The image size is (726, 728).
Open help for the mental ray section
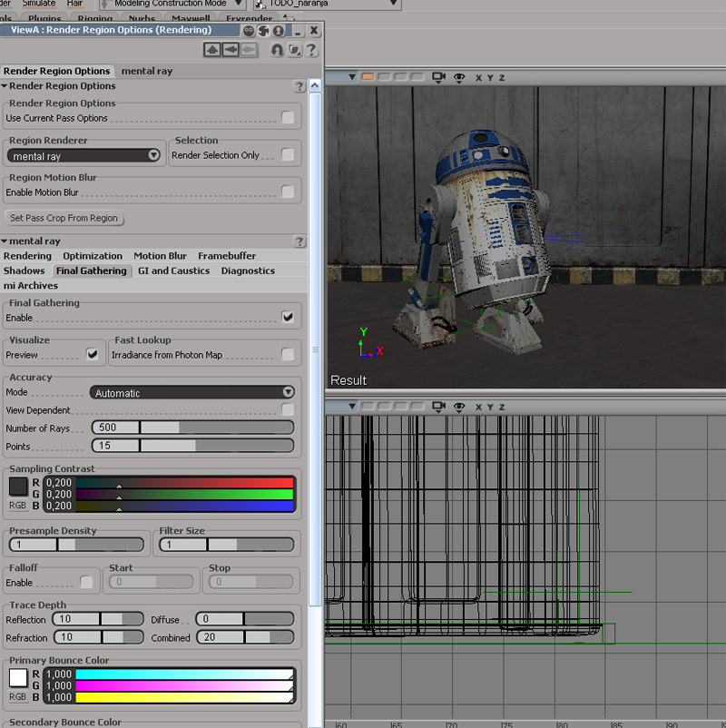coord(299,241)
